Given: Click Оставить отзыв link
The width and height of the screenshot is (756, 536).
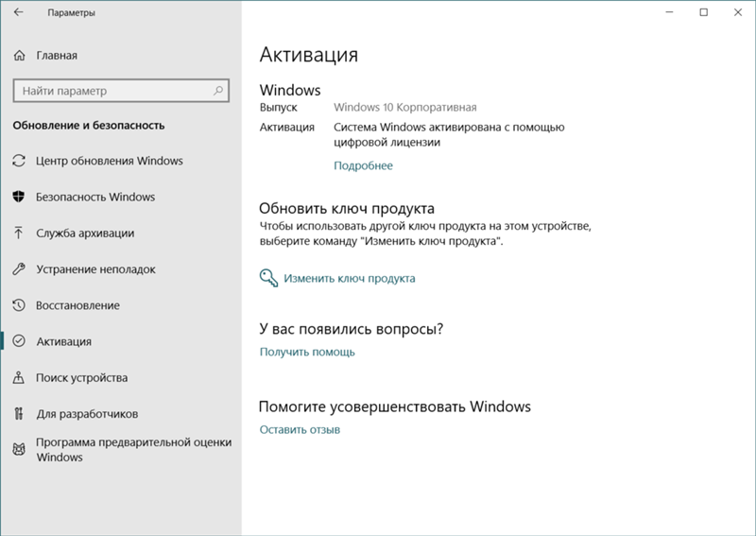Looking at the screenshot, I should click(x=300, y=429).
